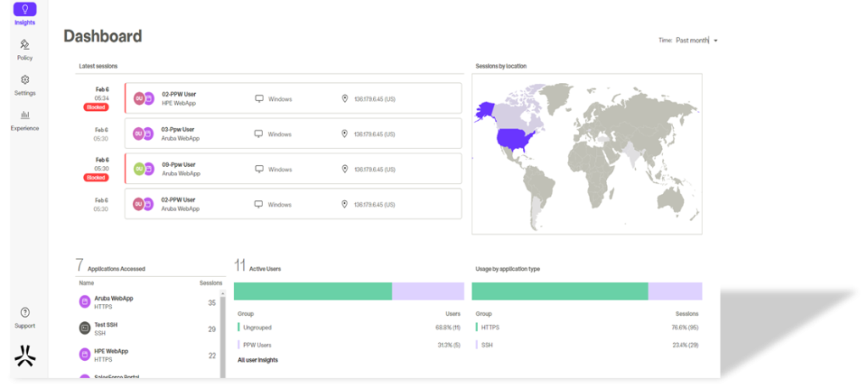Click the lavender SSH usage bar segment
This screenshot has width=868, height=388.
tap(675, 291)
